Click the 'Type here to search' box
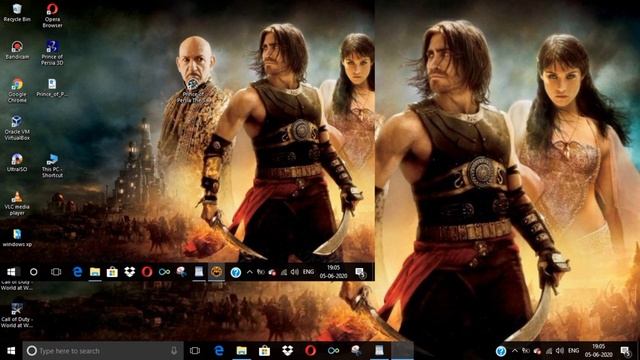The height and width of the screenshot is (360, 640). click(103, 351)
